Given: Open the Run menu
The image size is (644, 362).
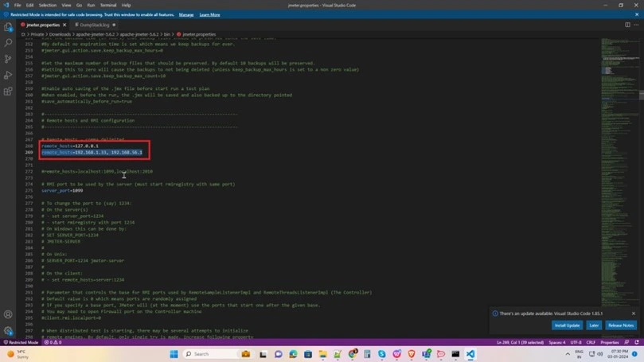Looking at the screenshot, I should pos(91,6).
